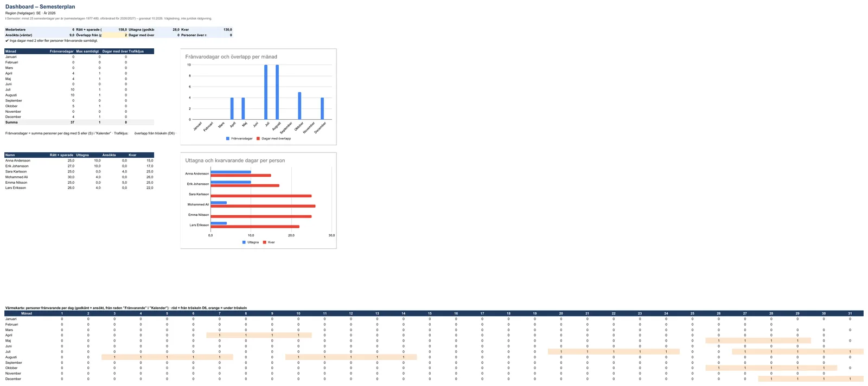Click the Region (helgdagar): SE · År 2026 line
The height and width of the screenshot is (386, 868).
click(x=30, y=13)
